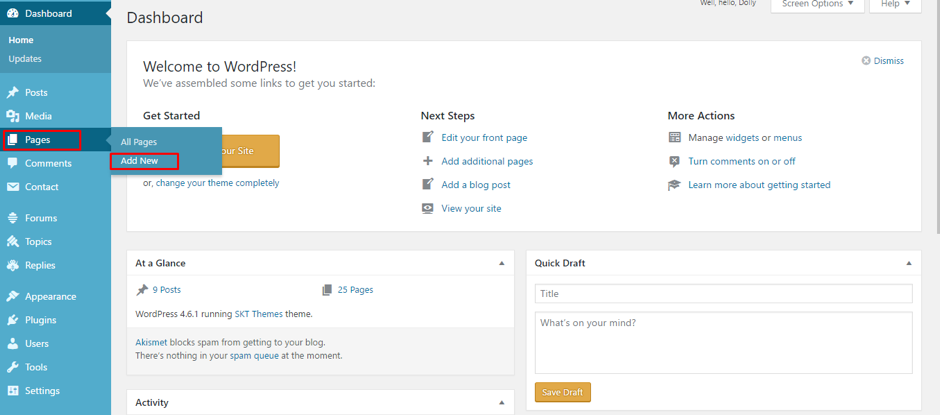This screenshot has height=415, width=940.
Task: Click the Dismiss circle-x icon
Action: point(866,61)
